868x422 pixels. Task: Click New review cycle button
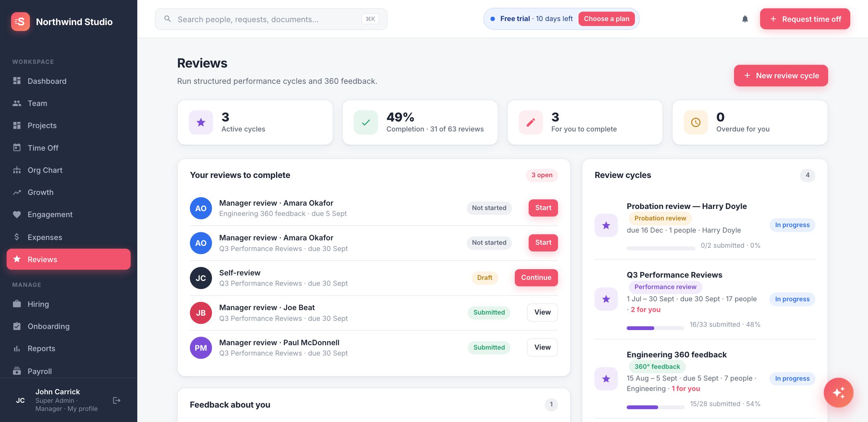[x=781, y=76]
